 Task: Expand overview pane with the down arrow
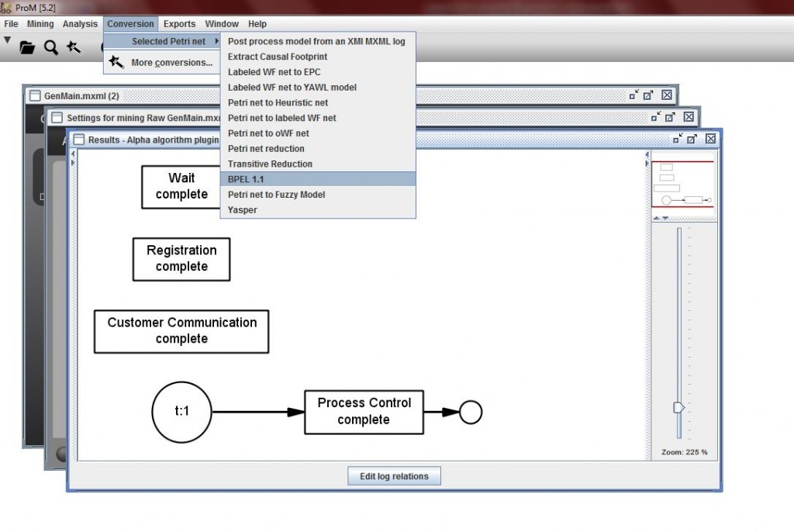click(x=665, y=219)
